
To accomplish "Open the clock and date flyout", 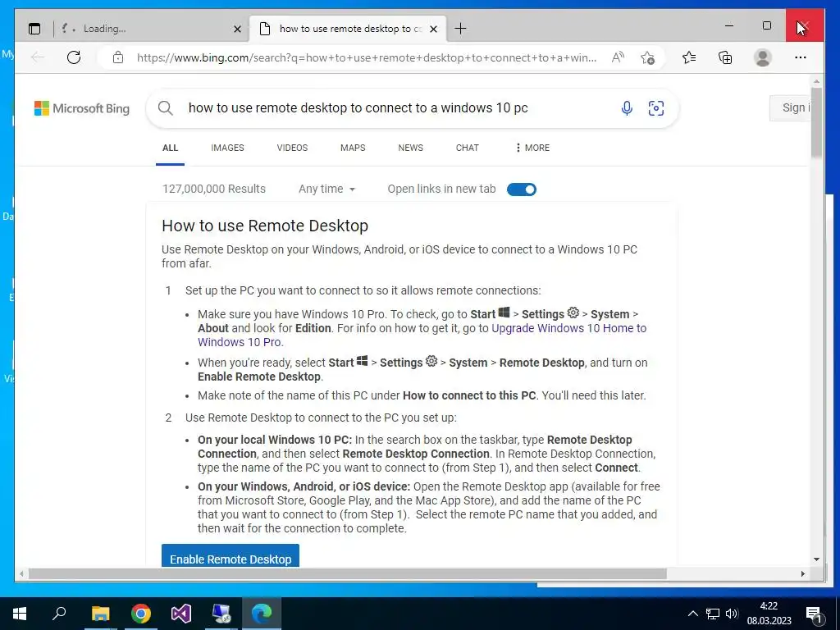I will point(769,614).
